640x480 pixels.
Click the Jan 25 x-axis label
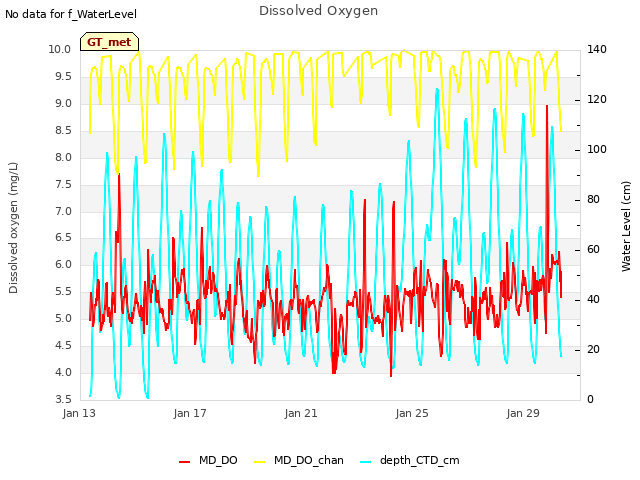(x=412, y=413)
